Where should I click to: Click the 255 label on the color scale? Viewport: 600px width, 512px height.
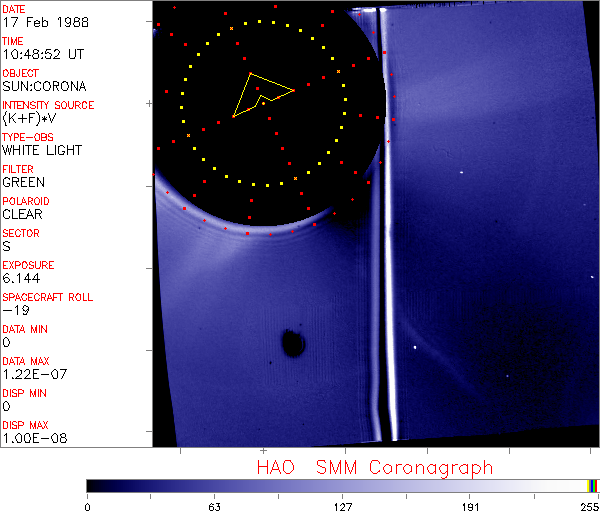point(587,506)
